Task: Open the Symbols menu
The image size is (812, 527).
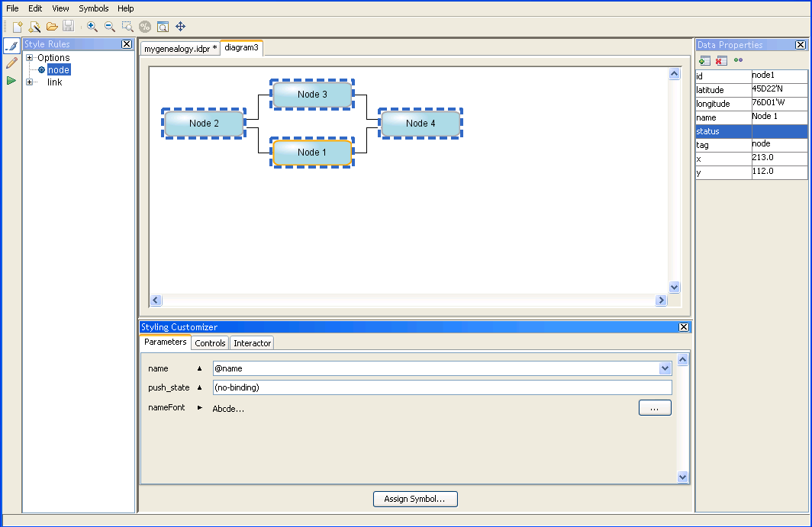Action: coord(94,8)
